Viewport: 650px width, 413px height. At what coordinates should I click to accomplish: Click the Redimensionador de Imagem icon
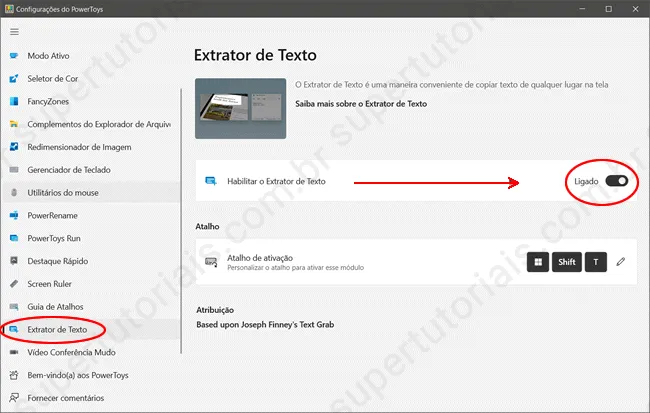tap(14, 147)
